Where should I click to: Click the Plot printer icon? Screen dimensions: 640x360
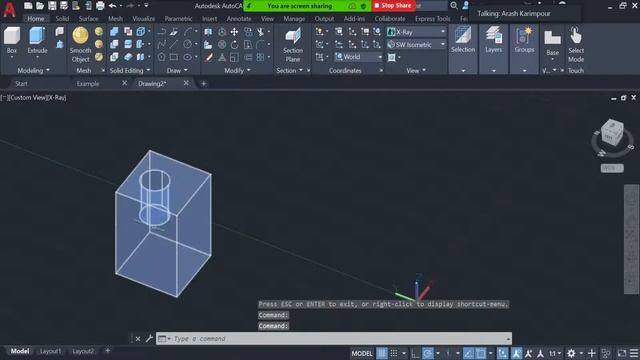100,6
